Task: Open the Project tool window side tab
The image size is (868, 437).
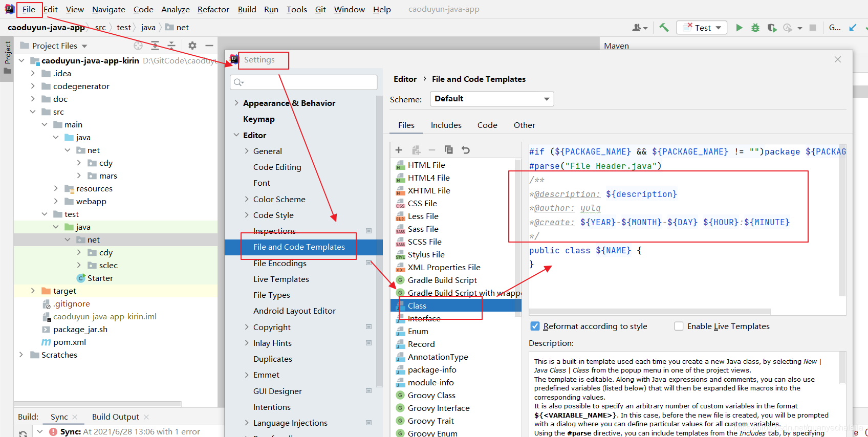Action: click(7, 57)
